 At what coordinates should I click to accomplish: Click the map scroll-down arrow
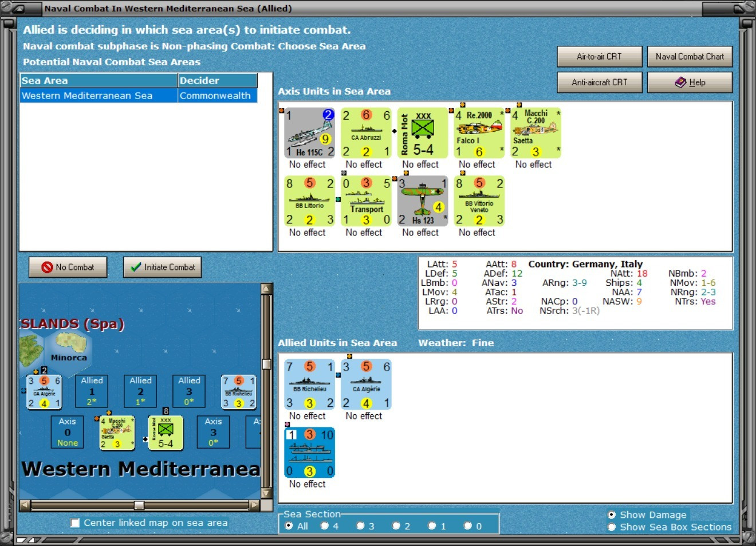tap(266, 493)
